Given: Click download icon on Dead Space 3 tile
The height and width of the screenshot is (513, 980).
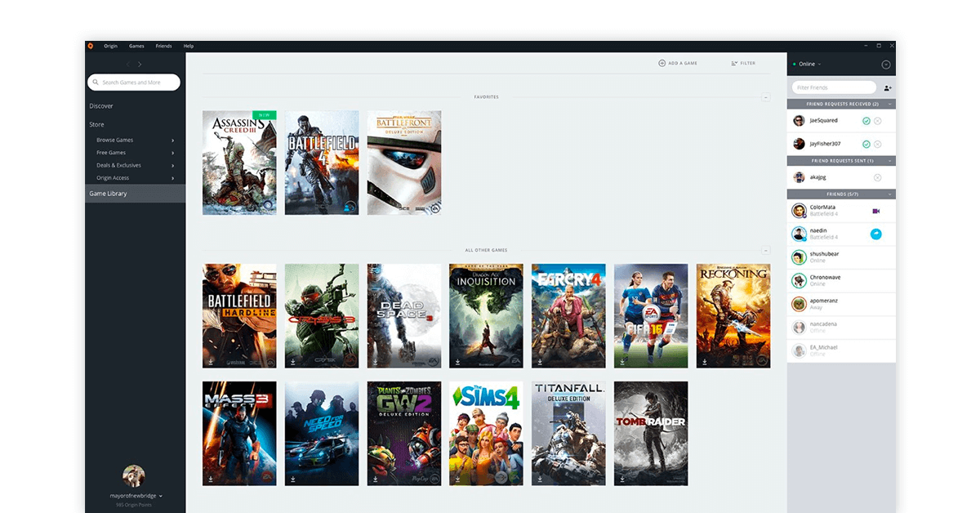Looking at the screenshot, I should click(376, 360).
